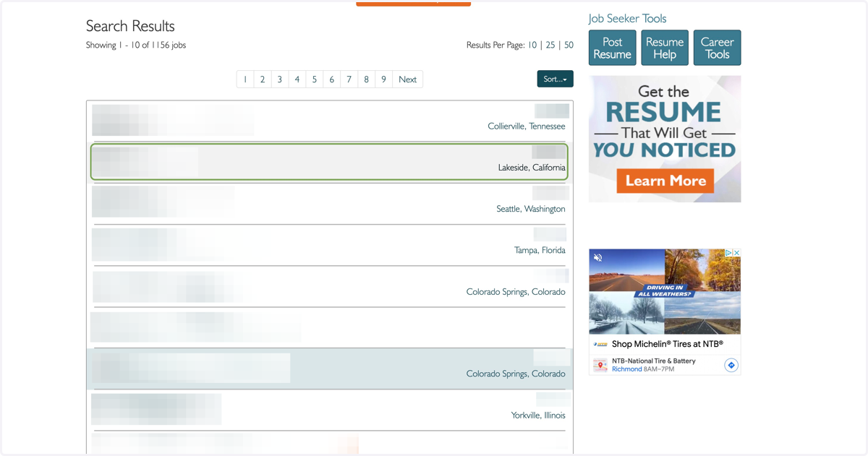Click Learn More on resume ad
This screenshot has height=456, width=868.
(x=665, y=181)
